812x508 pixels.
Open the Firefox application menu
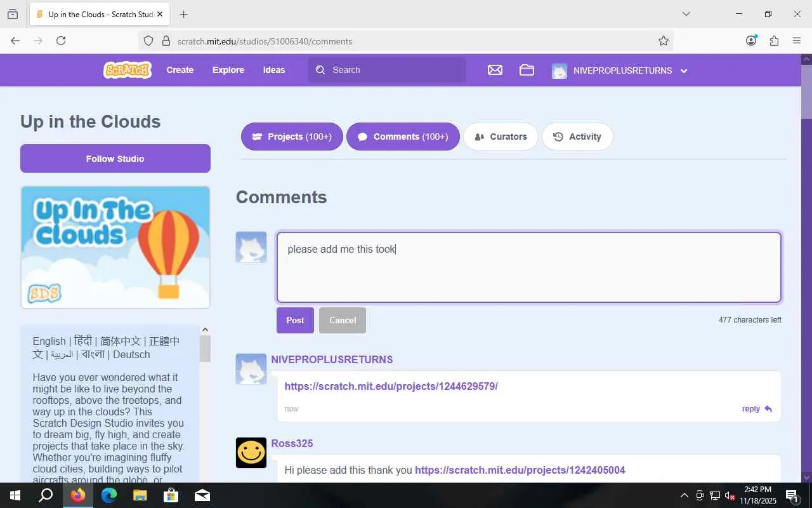[x=797, y=41]
